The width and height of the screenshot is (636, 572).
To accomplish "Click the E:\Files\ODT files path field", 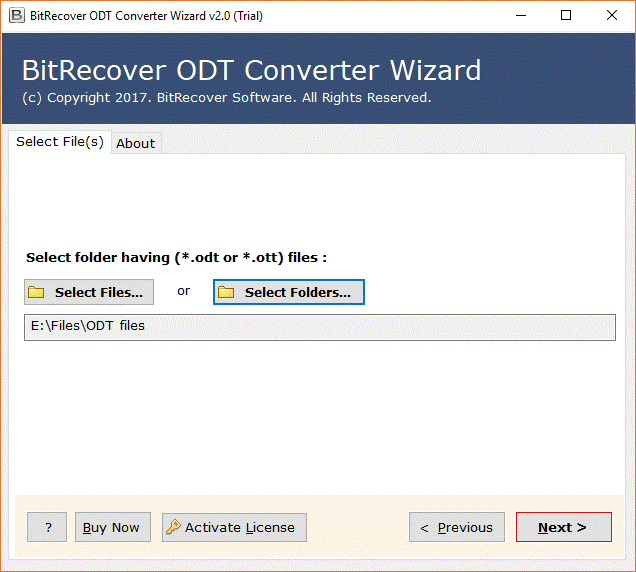I will tap(319, 327).
